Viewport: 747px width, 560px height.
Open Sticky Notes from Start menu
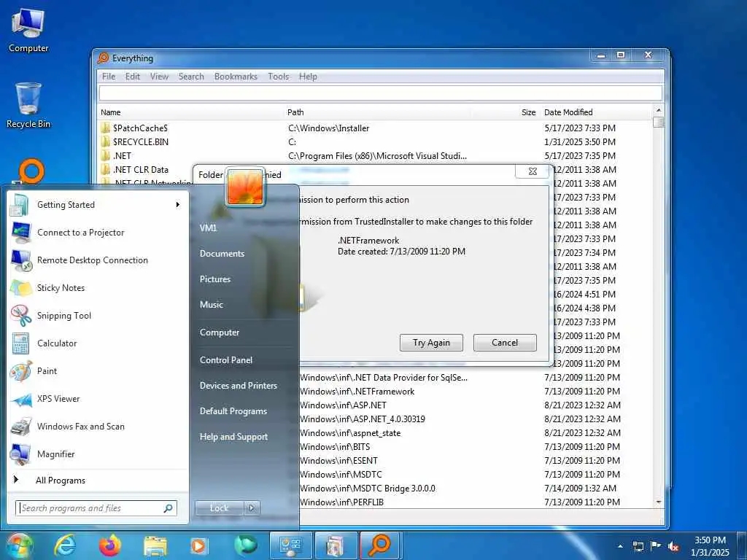point(97,287)
